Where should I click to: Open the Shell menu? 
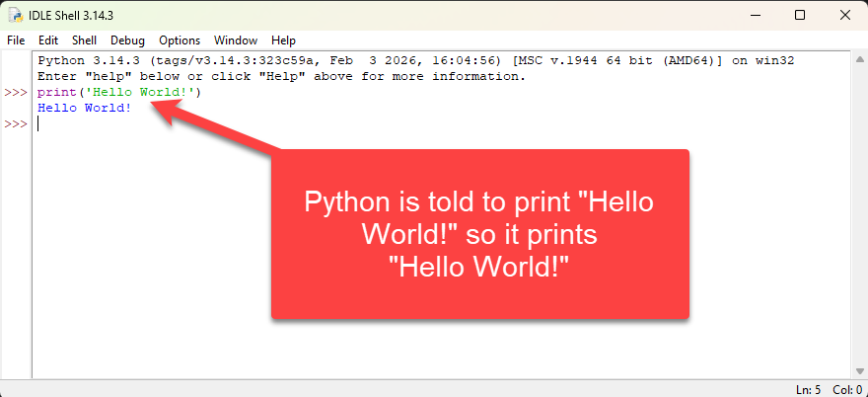coord(84,40)
